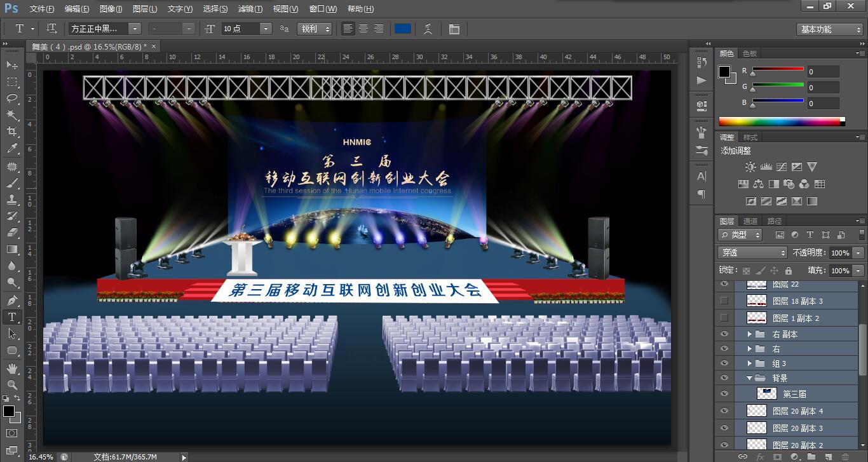Select the Zoom tool
Viewport: 868px width, 462px height.
click(11, 384)
